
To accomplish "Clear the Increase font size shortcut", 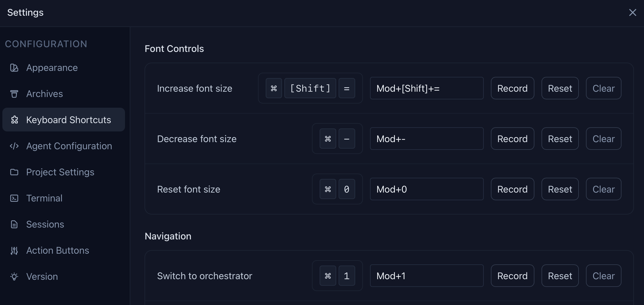I will pos(603,88).
